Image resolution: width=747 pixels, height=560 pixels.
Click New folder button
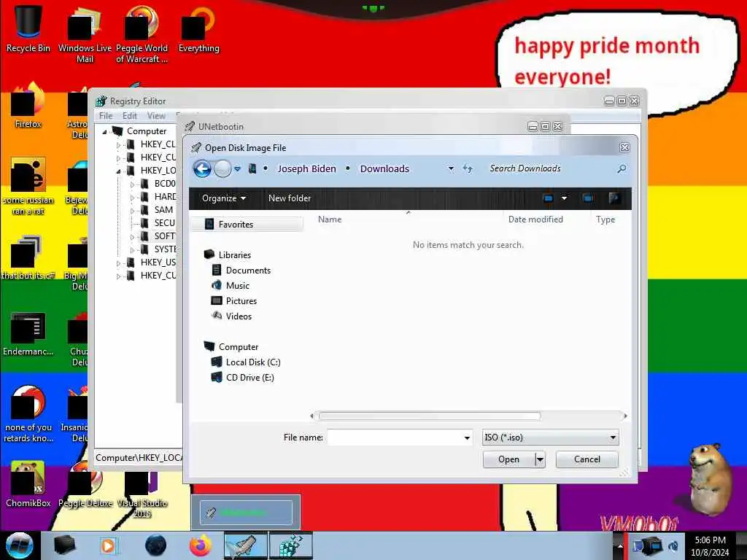[x=289, y=198]
